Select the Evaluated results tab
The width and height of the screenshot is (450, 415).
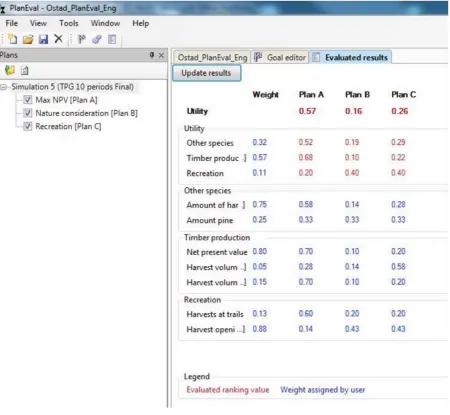[x=351, y=57]
